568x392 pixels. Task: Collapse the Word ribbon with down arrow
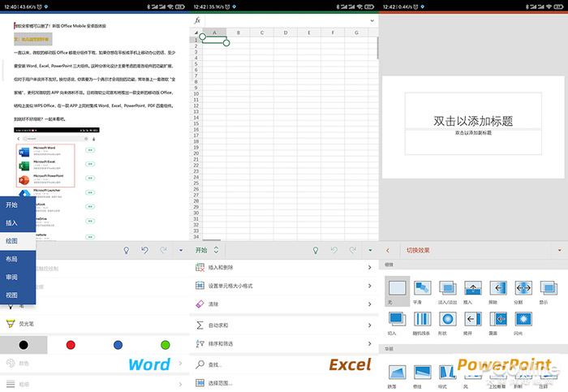coord(181,250)
